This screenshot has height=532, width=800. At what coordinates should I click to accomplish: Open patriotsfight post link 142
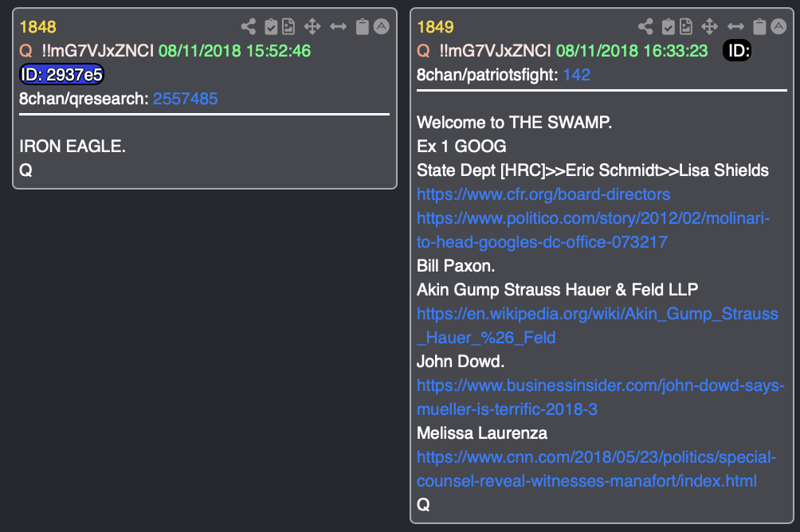577,75
